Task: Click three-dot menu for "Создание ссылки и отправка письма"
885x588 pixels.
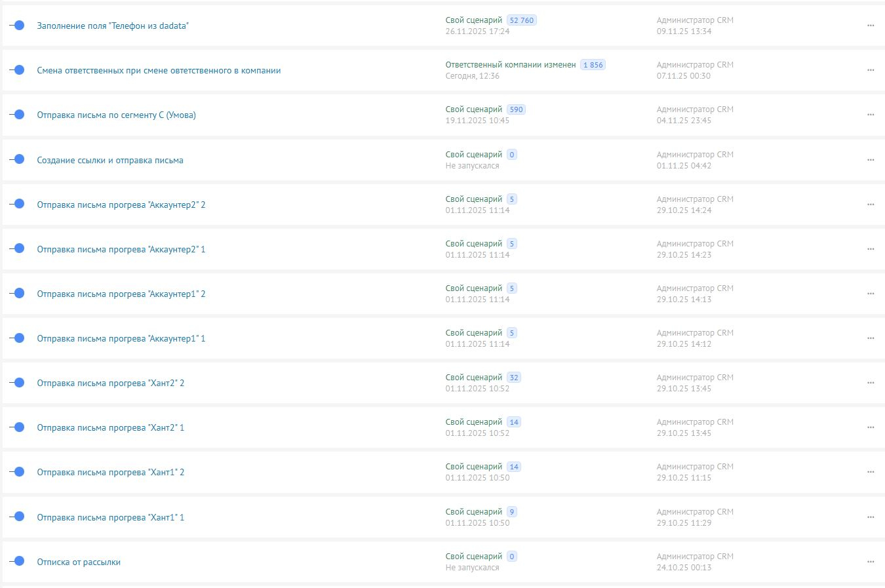Action: [x=871, y=160]
